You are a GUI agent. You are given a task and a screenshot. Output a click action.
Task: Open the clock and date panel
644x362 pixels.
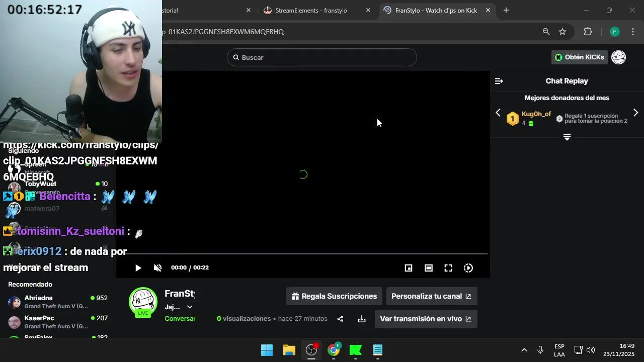pos(619,350)
